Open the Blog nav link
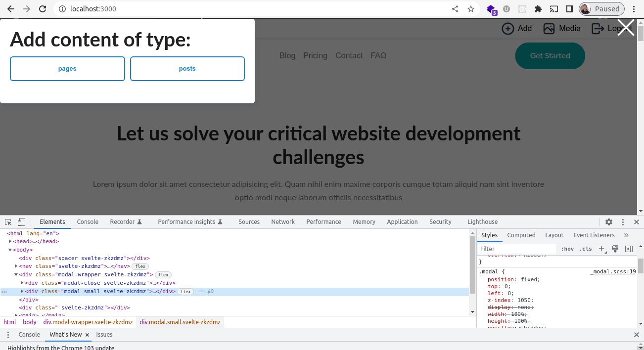Image resolution: width=644 pixels, height=350 pixels. pyautogui.click(x=287, y=56)
